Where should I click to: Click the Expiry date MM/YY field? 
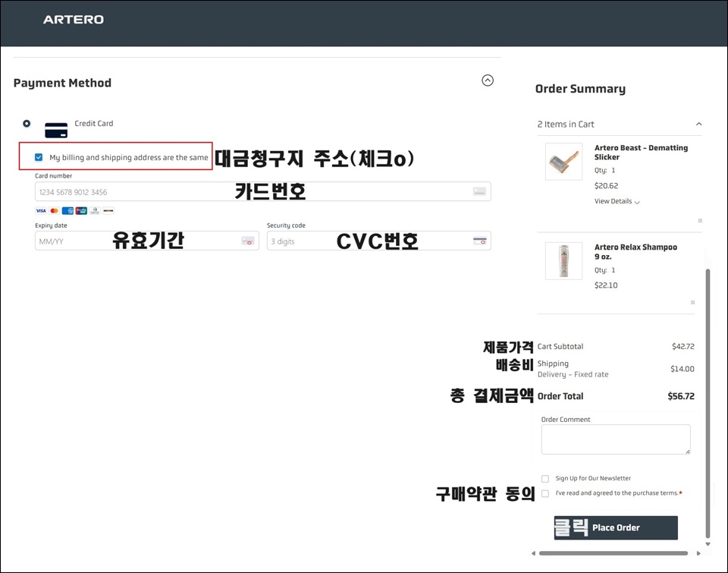coord(146,241)
